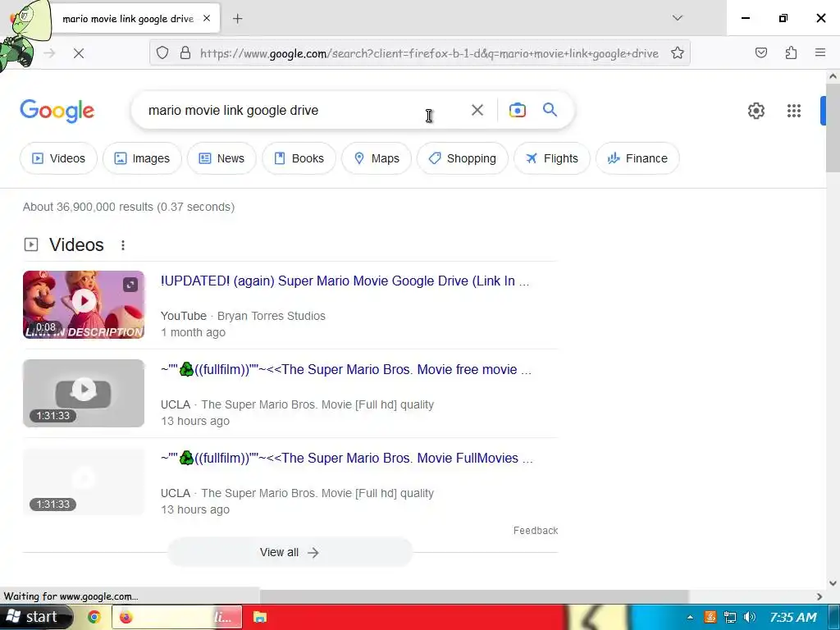Viewport: 840px width, 630px height.
Task: Filter results by Images
Action: (x=142, y=158)
